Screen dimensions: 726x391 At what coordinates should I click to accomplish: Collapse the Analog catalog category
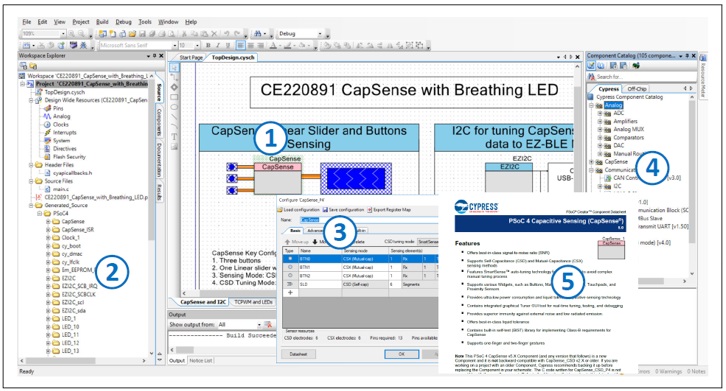pos(591,106)
